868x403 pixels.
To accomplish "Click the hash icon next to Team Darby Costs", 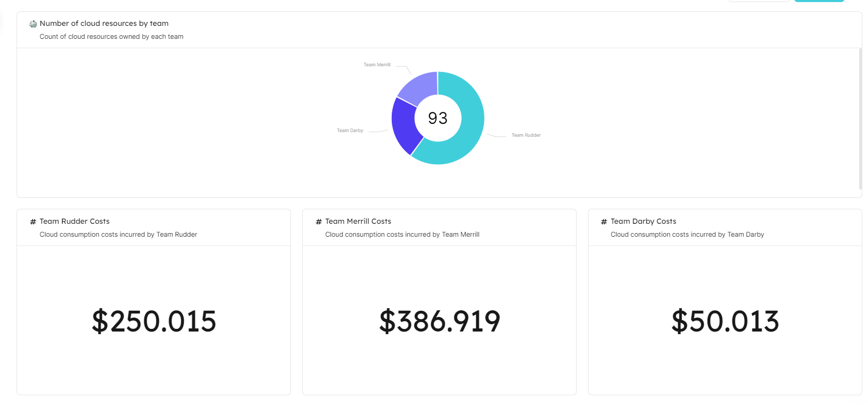I will (604, 222).
